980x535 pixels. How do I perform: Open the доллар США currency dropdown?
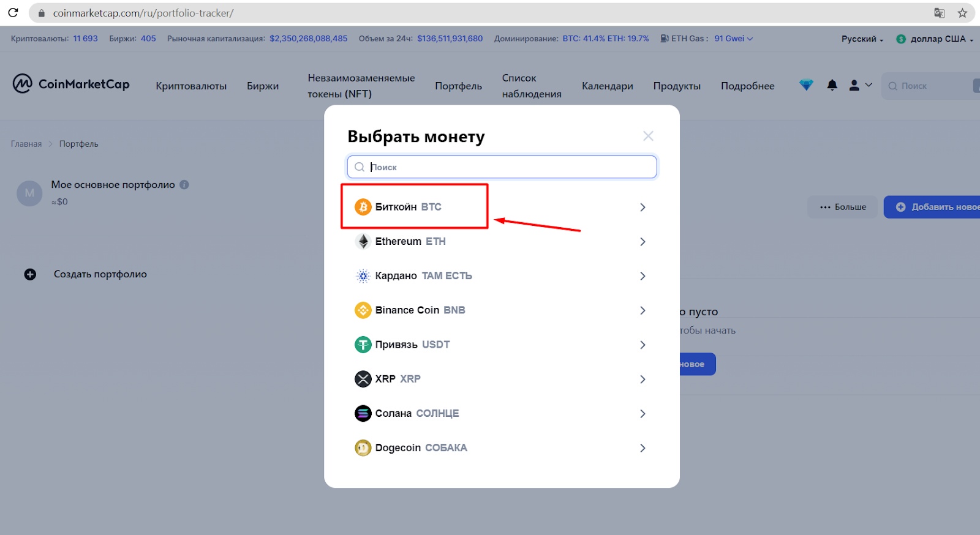pos(935,39)
